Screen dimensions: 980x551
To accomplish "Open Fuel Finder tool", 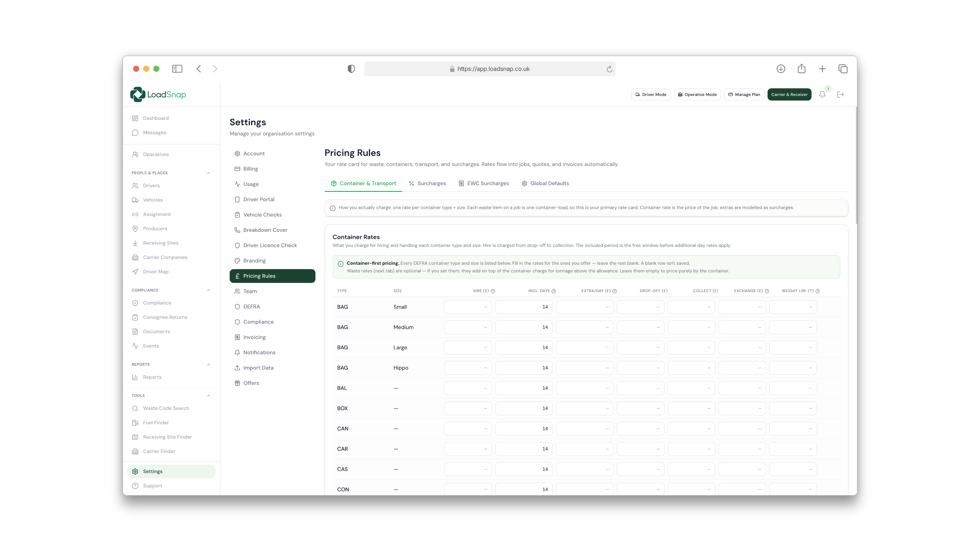I will pos(171,422).
